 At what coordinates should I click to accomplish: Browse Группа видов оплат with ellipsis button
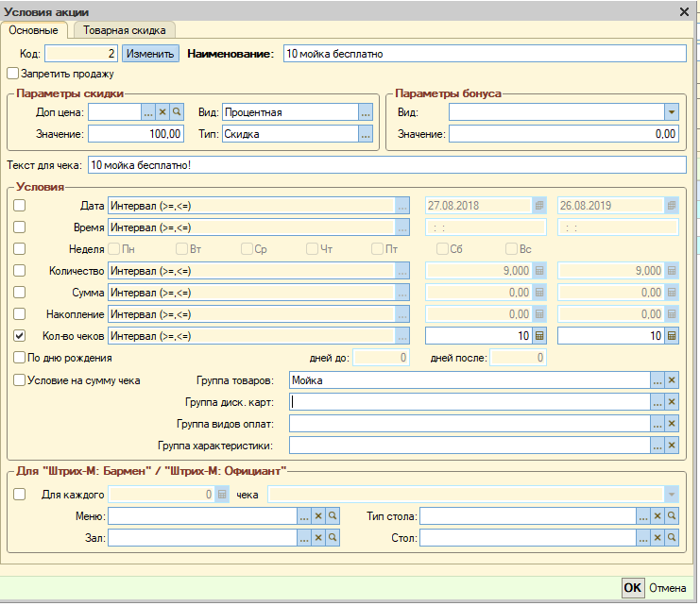click(x=657, y=424)
